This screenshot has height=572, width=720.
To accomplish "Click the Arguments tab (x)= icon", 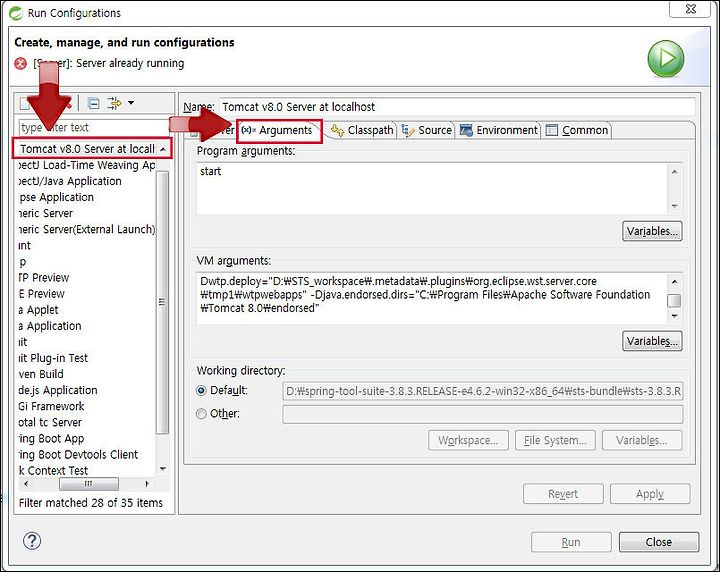I will (x=248, y=130).
